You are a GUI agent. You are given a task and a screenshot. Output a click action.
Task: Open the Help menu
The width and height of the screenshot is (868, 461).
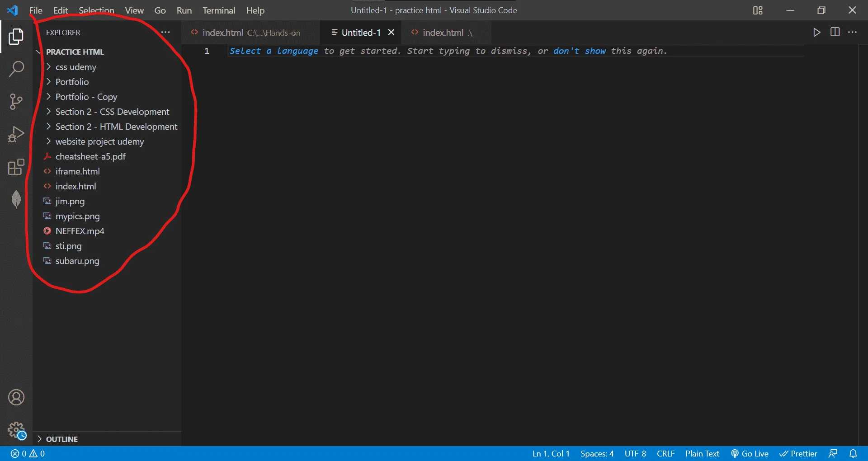(x=255, y=10)
